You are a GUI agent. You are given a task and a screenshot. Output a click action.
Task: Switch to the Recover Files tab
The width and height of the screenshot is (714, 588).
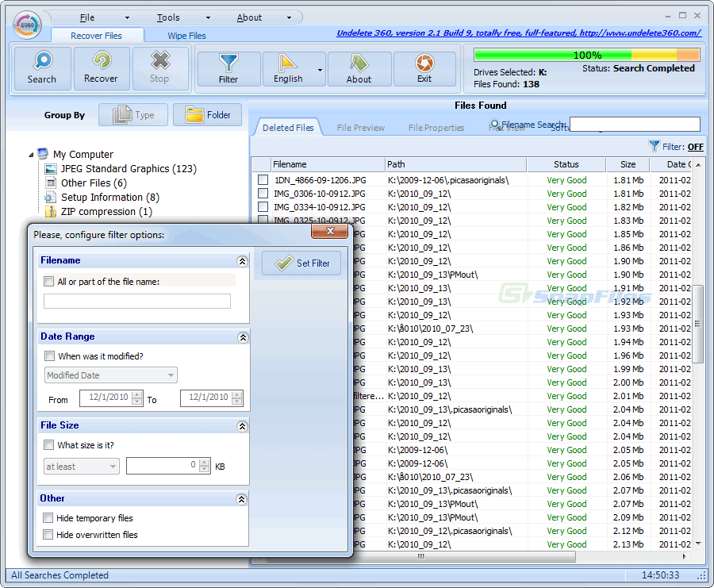97,36
